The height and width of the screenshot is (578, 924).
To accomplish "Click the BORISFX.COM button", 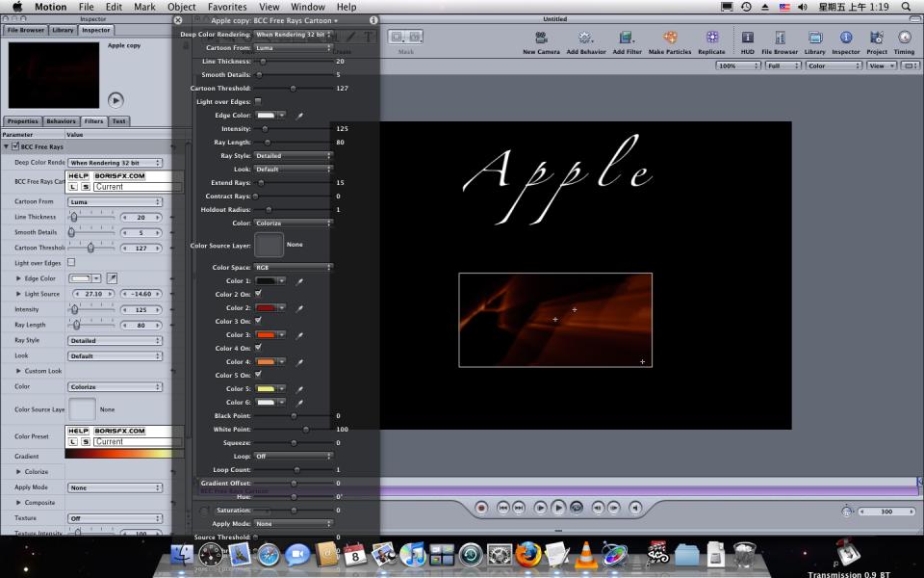I will 119,176.
